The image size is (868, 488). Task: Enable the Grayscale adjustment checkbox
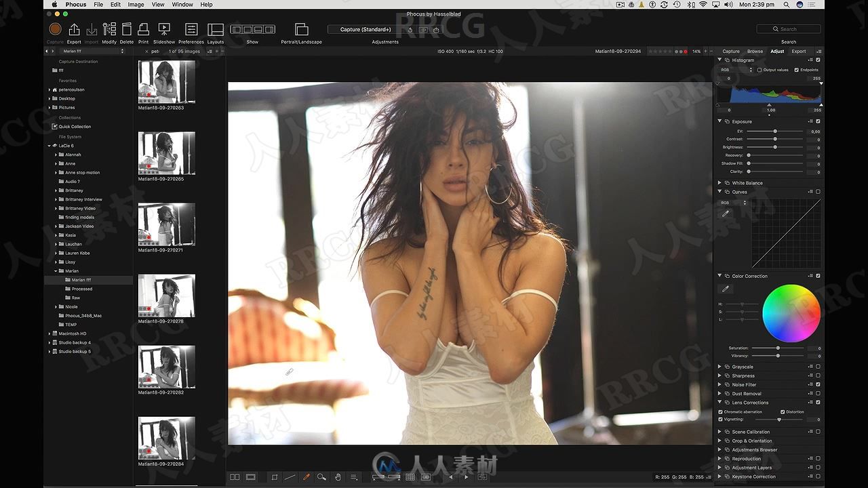tap(818, 367)
